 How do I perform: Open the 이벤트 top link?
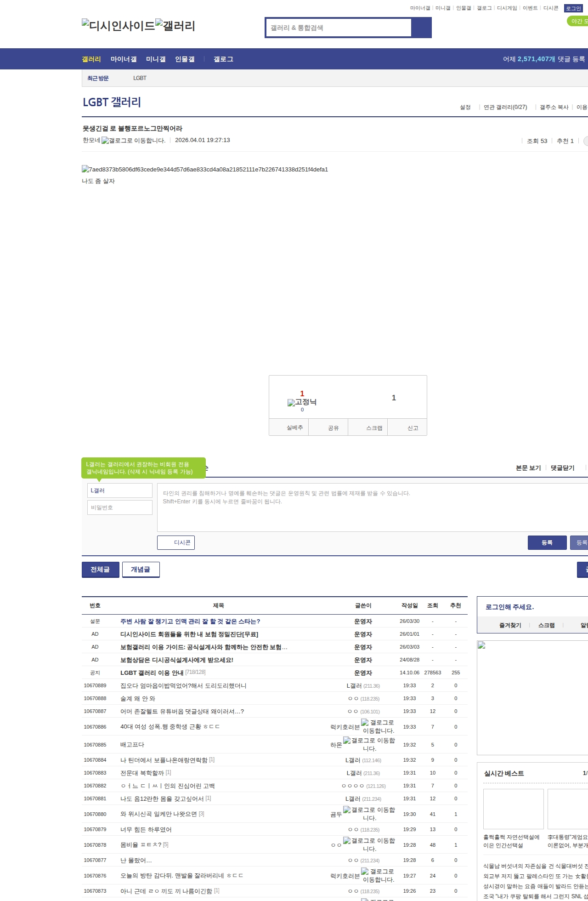pos(530,8)
